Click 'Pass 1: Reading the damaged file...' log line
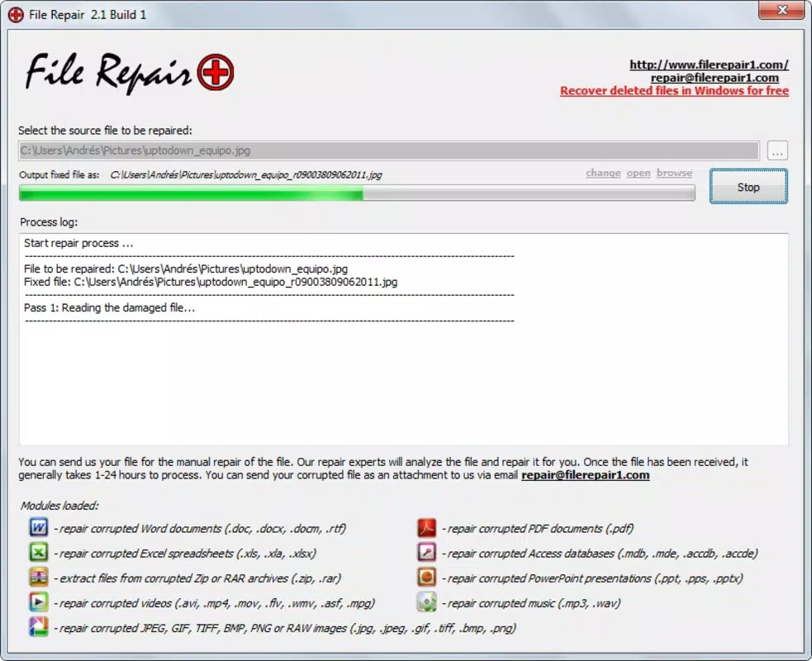812x661 pixels. 109,307
